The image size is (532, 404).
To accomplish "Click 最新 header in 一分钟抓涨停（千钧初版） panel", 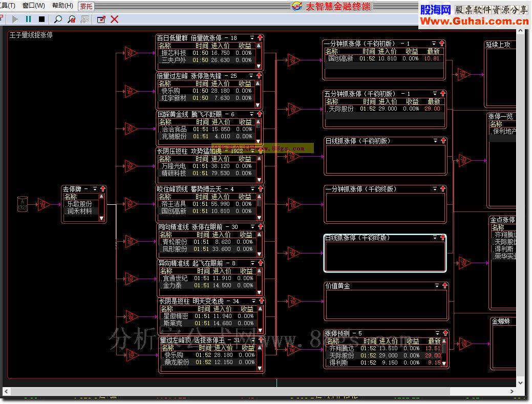I will coord(433,51).
